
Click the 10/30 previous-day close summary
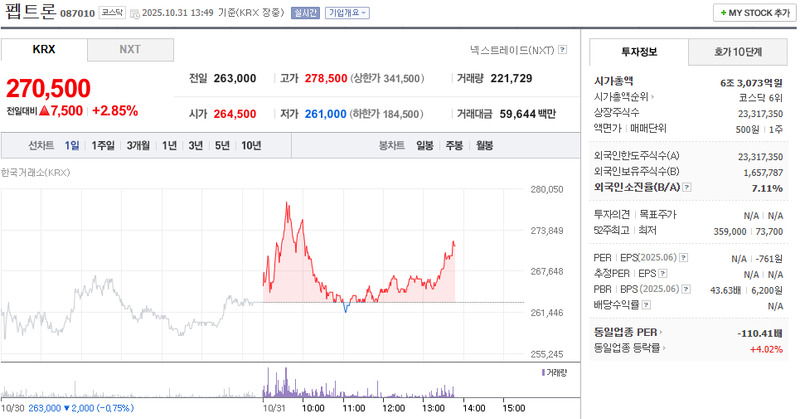click(x=67, y=408)
